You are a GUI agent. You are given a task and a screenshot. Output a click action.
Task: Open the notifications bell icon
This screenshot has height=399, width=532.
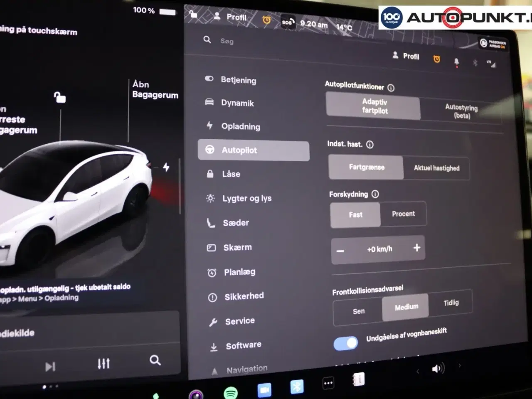456,62
